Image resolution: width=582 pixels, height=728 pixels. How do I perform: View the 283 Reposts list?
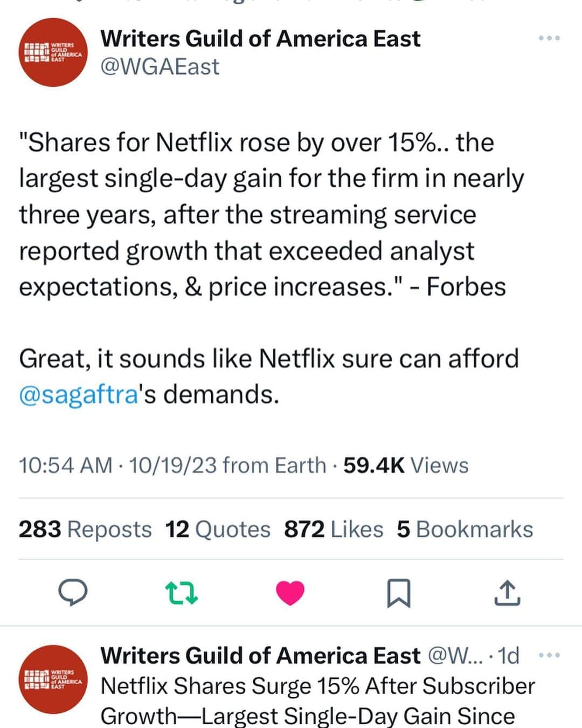click(85, 530)
